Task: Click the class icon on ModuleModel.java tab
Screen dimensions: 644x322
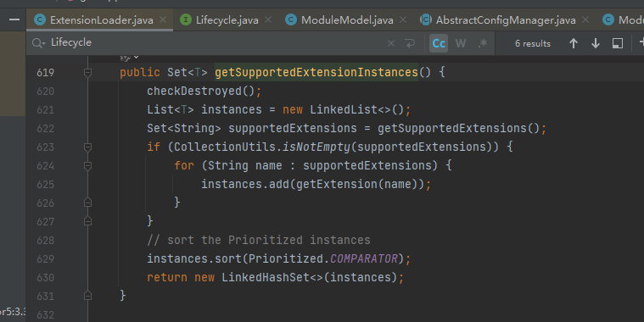Action: point(291,19)
